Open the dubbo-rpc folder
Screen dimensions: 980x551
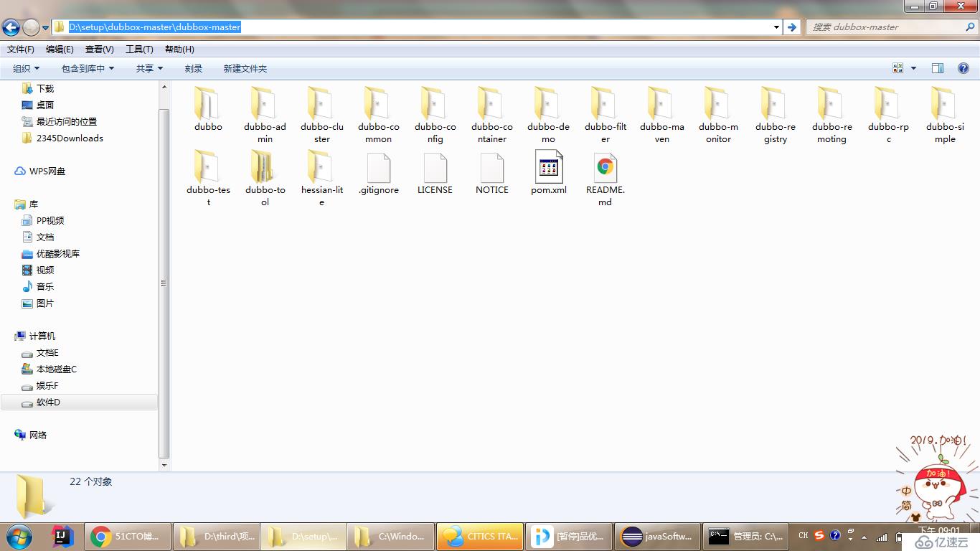click(x=888, y=115)
